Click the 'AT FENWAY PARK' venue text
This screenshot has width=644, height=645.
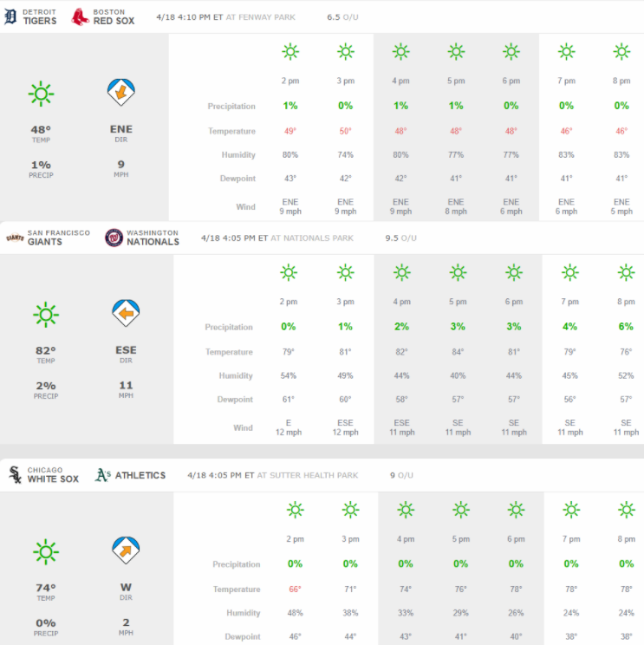(263, 16)
